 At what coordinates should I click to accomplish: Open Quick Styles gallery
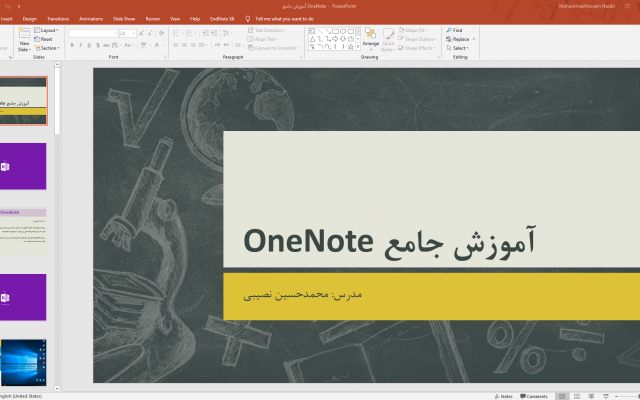click(x=388, y=40)
